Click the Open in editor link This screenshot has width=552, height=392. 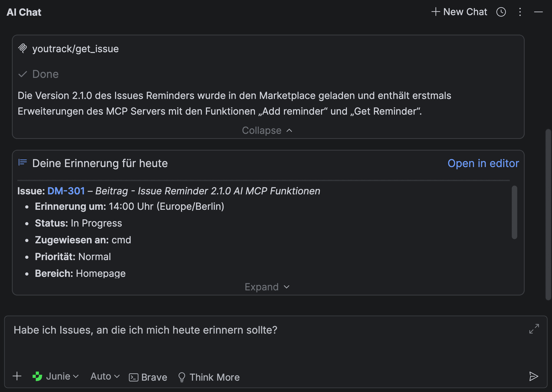tap(483, 163)
